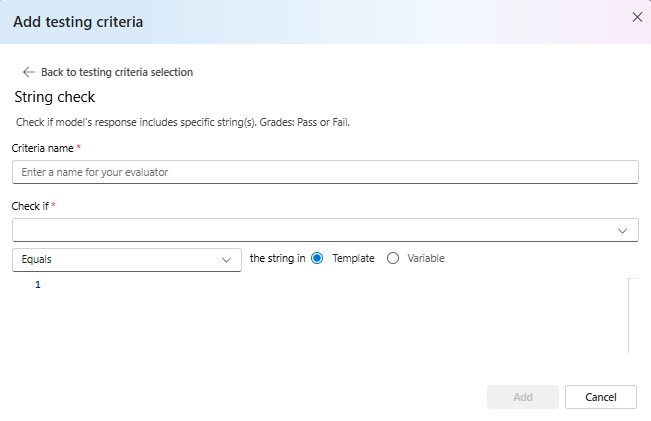651x421 pixels.
Task: Click the editor's vertical scrollbar track
Action: point(633,316)
